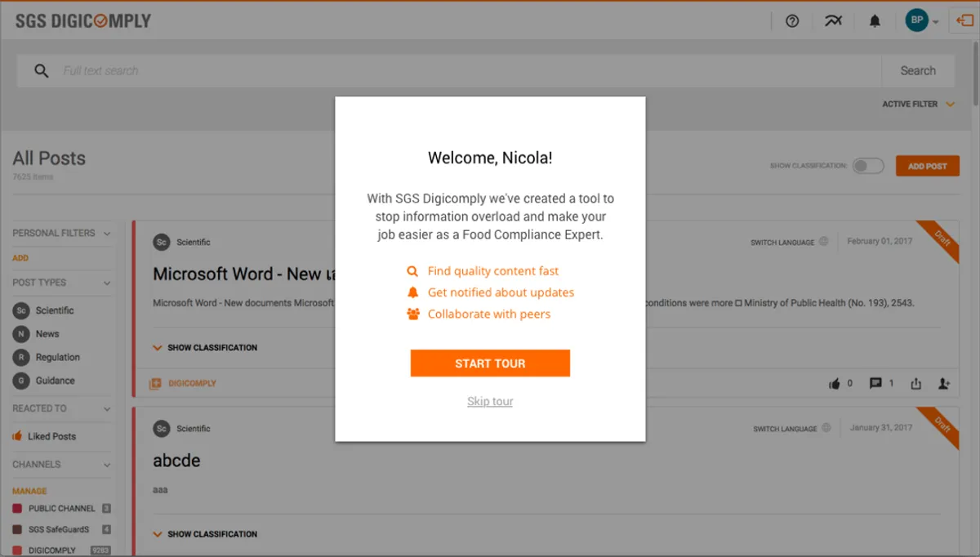This screenshot has height=557, width=980.
Task: Open comments on the Microsoft Word post
Action: pos(875,383)
